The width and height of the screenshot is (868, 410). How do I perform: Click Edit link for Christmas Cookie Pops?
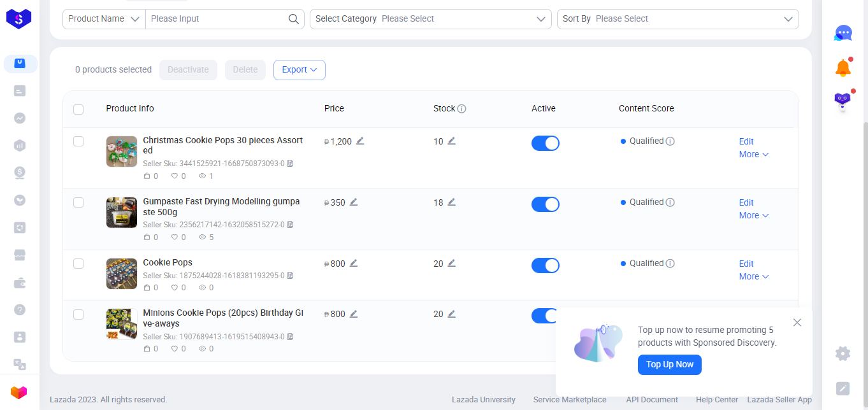[x=746, y=141]
